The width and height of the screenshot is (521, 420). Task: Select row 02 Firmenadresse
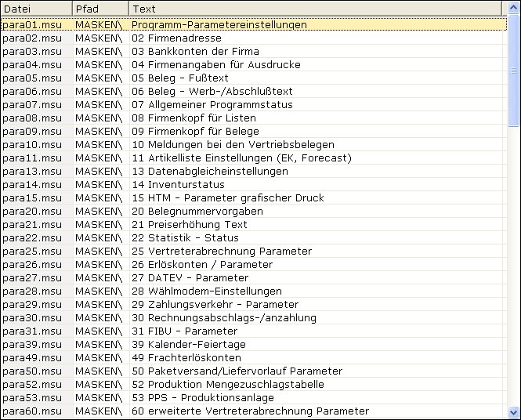point(176,38)
